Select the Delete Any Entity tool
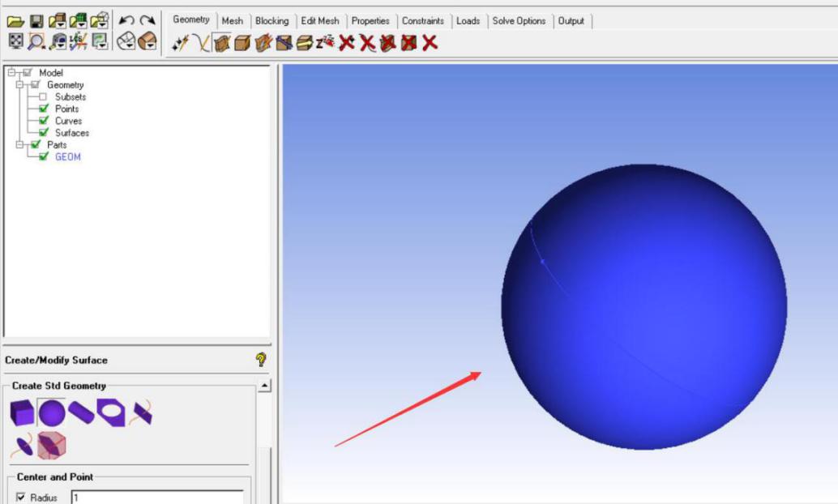Viewport: 838px width, 504px height. pos(430,43)
